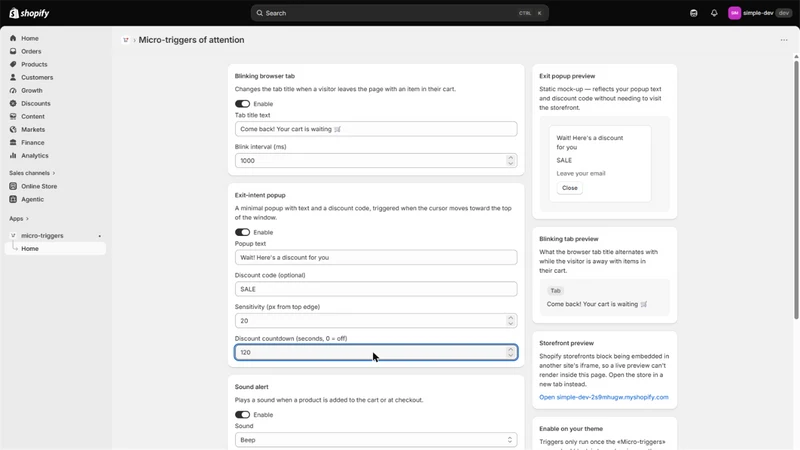Click the Shopify logo
The image size is (800, 450).
click(29, 13)
